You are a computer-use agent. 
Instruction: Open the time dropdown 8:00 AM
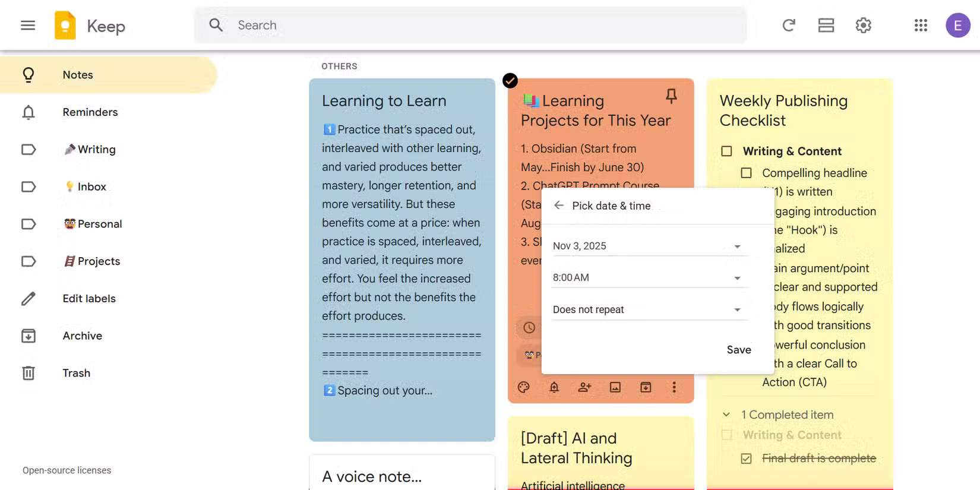(649, 277)
